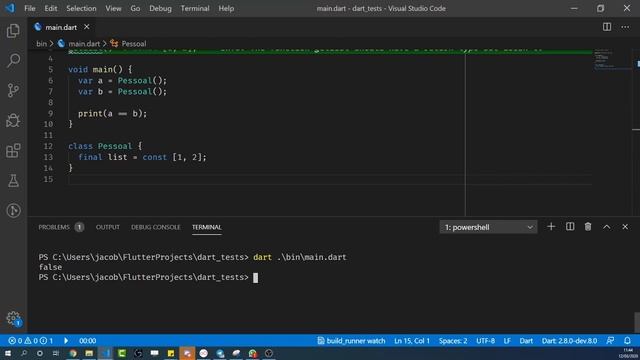This screenshot has height=360, width=640.
Task: Open Chrome from the taskbar
Action: pos(73,353)
